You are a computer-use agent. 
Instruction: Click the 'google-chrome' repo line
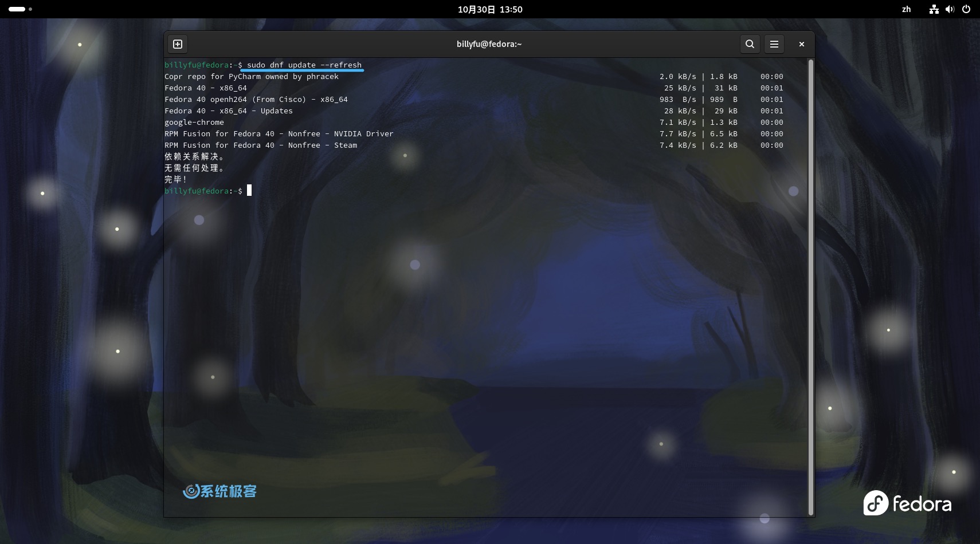194,122
